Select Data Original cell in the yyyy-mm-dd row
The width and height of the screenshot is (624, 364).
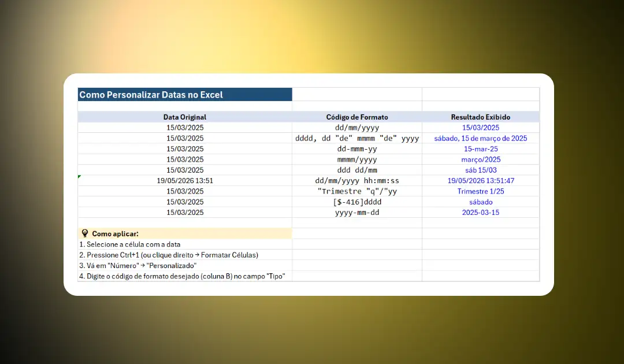pyautogui.click(x=185, y=213)
